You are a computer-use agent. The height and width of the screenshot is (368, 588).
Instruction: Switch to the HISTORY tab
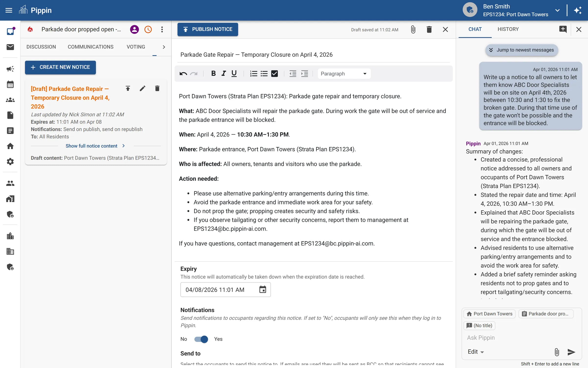pos(508,29)
